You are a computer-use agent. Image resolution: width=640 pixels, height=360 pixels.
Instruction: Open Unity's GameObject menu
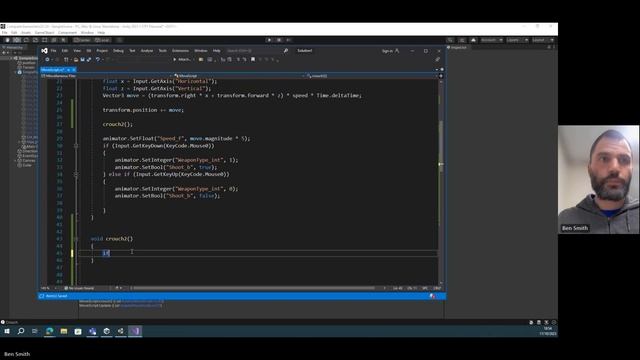(x=44, y=33)
